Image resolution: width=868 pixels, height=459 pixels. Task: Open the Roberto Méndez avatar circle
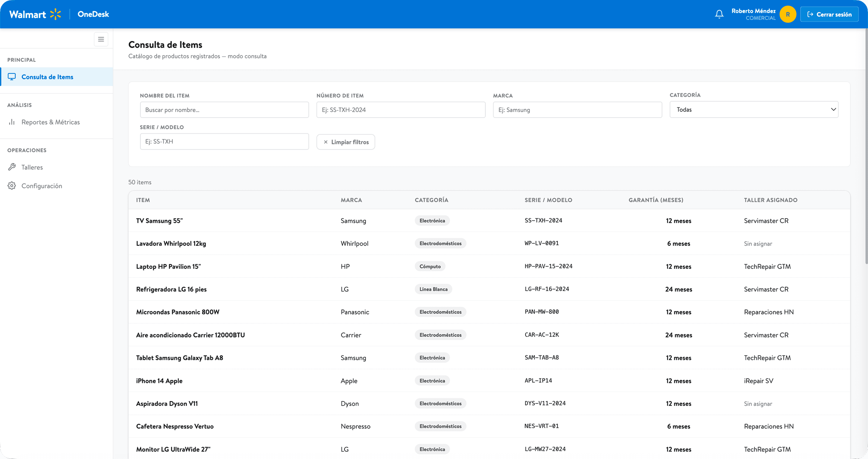(788, 14)
